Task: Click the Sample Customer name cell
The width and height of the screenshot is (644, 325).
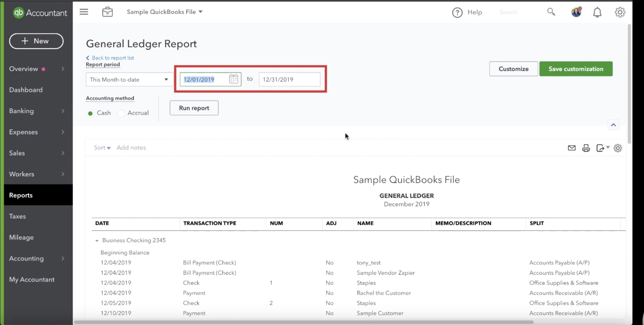Action: pyautogui.click(x=380, y=313)
